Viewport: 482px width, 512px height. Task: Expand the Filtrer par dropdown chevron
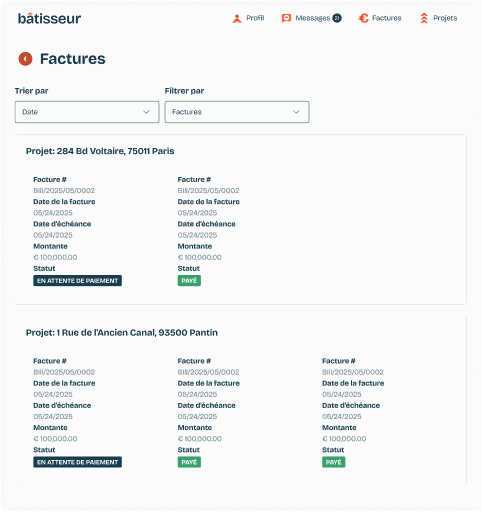click(296, 112)
